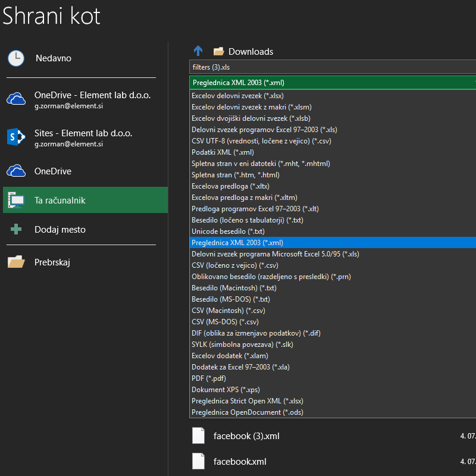Select Delovni zvezek programov Excel 97–2003 (*.xls)

click(333, 130)
